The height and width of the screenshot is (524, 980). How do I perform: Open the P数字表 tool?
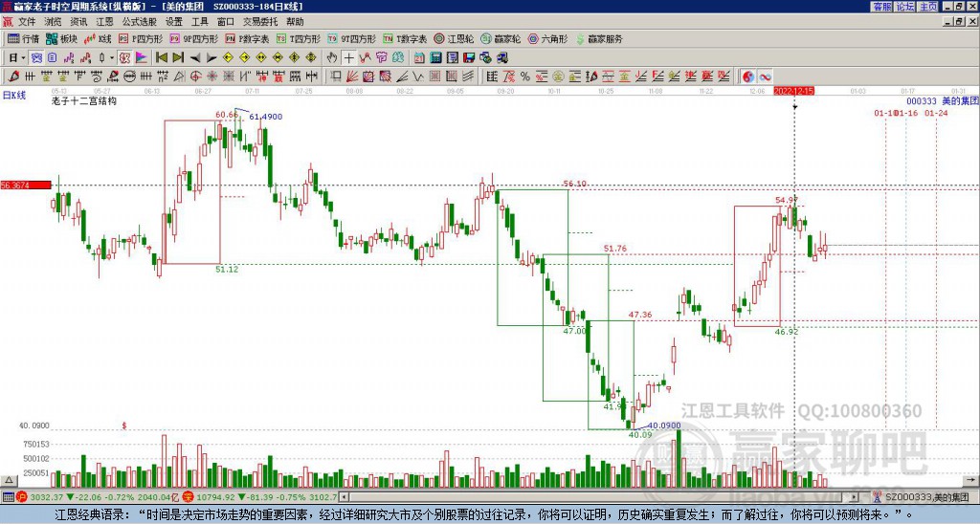pyautogui.click(x=247, y=38)
